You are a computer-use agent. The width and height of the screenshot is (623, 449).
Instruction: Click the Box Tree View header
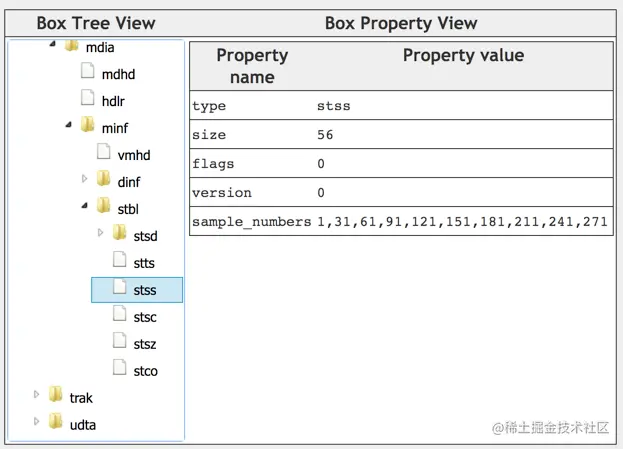[x=96, y=23]
